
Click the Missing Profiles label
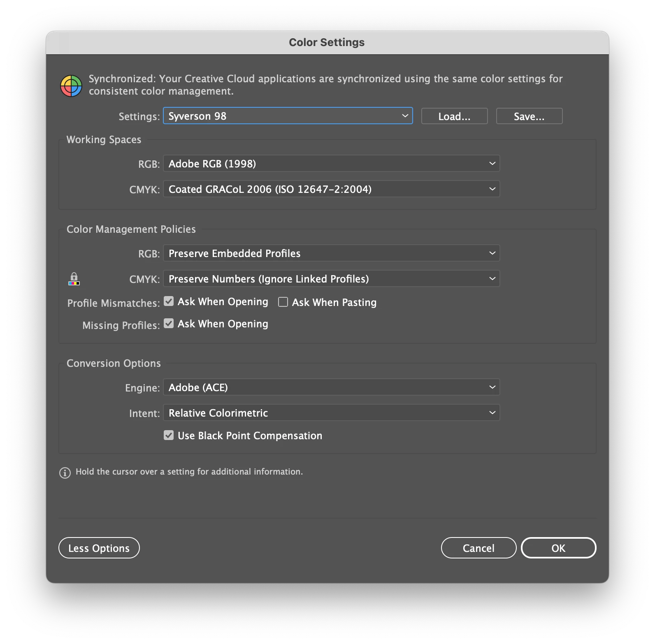[121, 326]
